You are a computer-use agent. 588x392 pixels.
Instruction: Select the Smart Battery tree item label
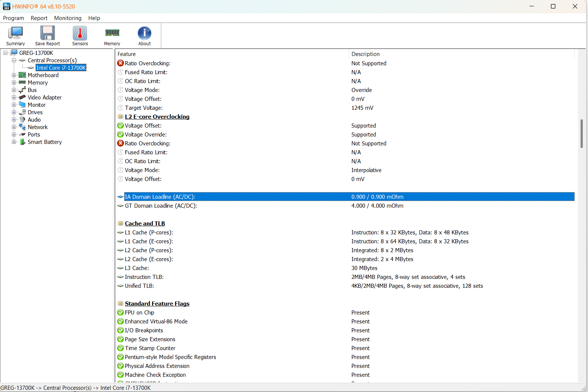pyautogui.click(x=44, y=142)
